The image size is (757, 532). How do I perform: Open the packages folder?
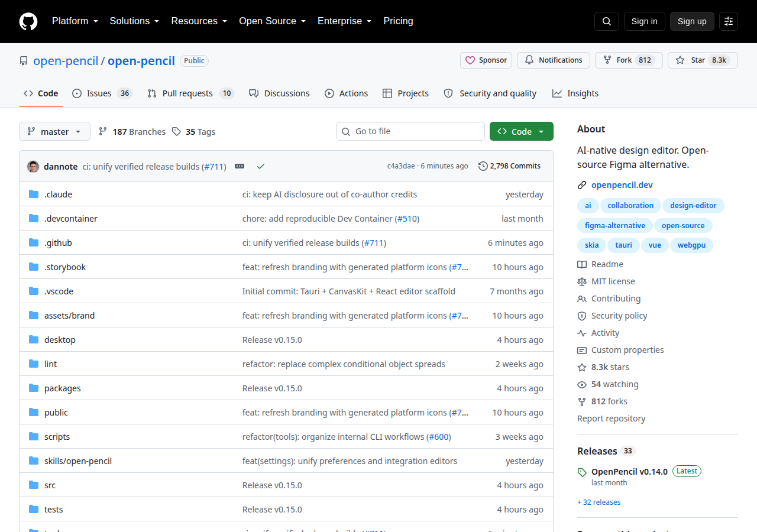click(x=62, y=388)
